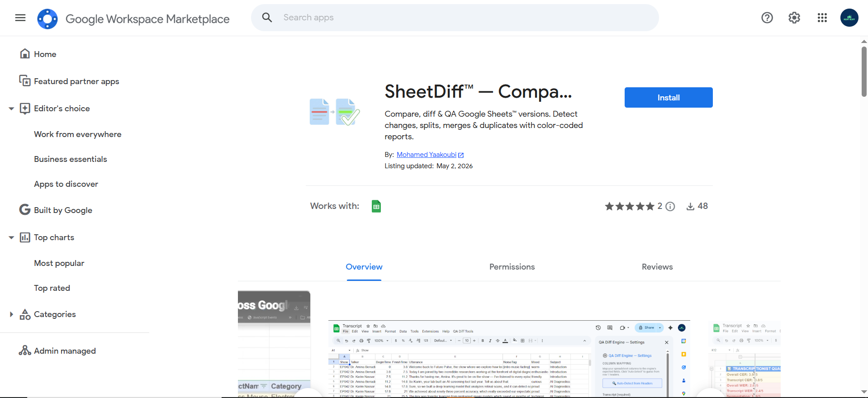Viewport: 868px width, 398px height.
Task: Open the Google apps grid
Action: click(x=822, y=18)
